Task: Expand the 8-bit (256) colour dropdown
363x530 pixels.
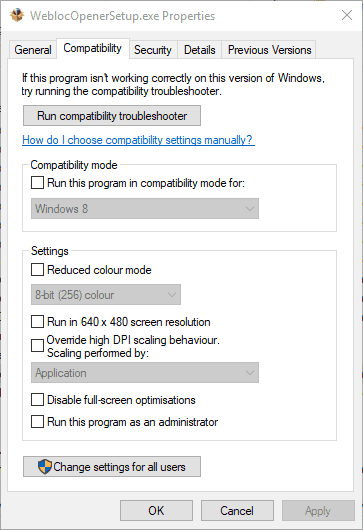Action: [106, 295]
